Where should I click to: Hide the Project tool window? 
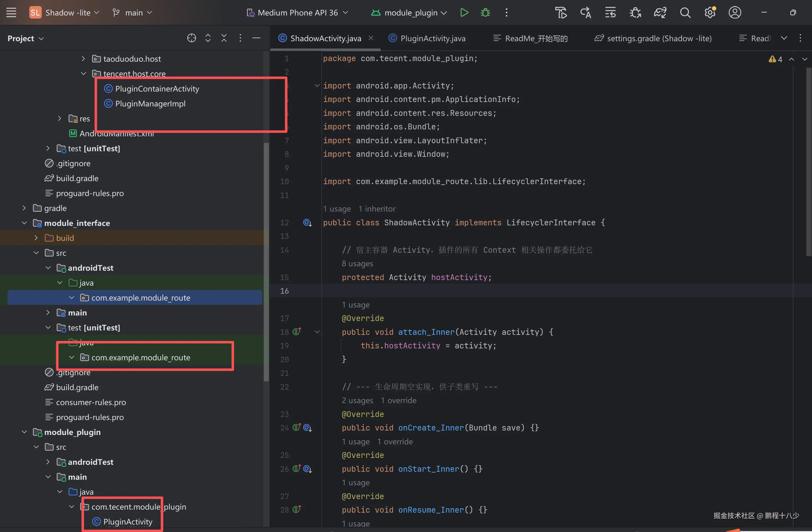(256, 38)
